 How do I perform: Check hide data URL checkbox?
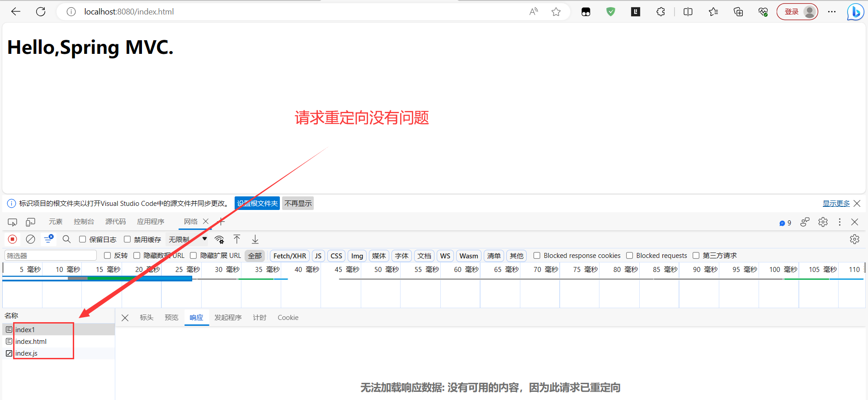pyautogui.click(x=137, y=256)
